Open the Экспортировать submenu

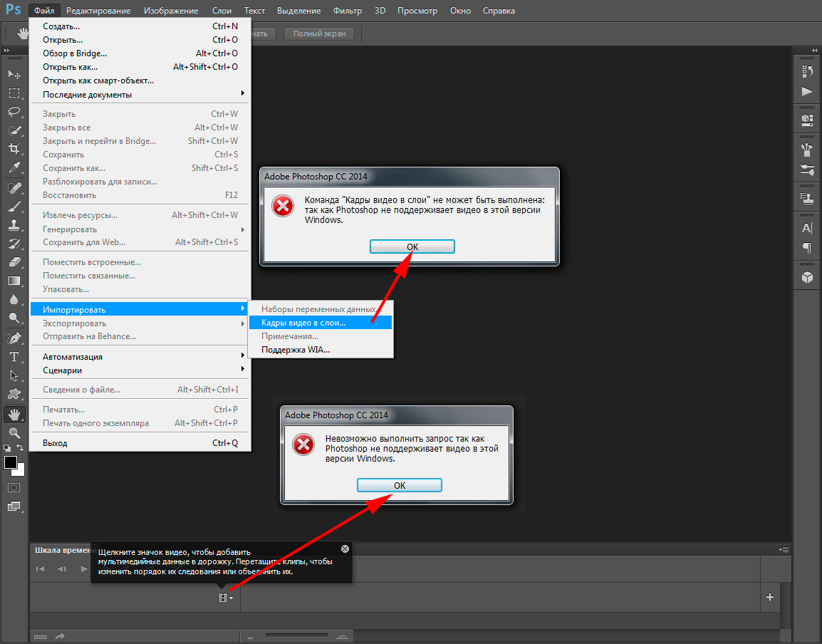pos(139,323)
